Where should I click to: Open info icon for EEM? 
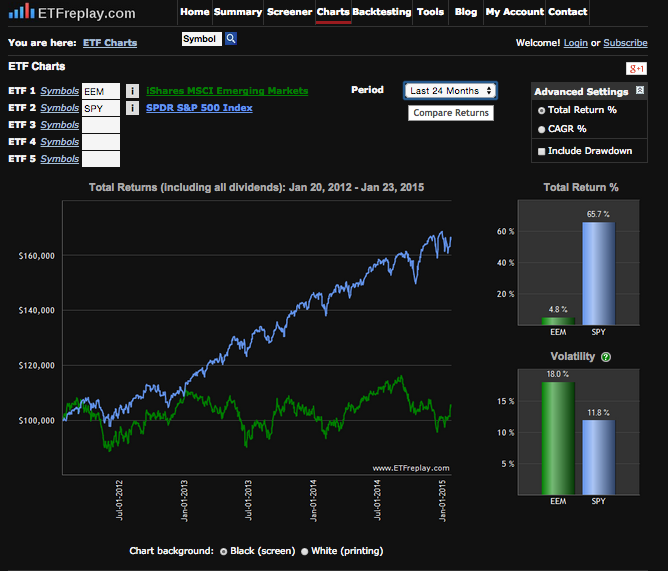tap(132, 91)
